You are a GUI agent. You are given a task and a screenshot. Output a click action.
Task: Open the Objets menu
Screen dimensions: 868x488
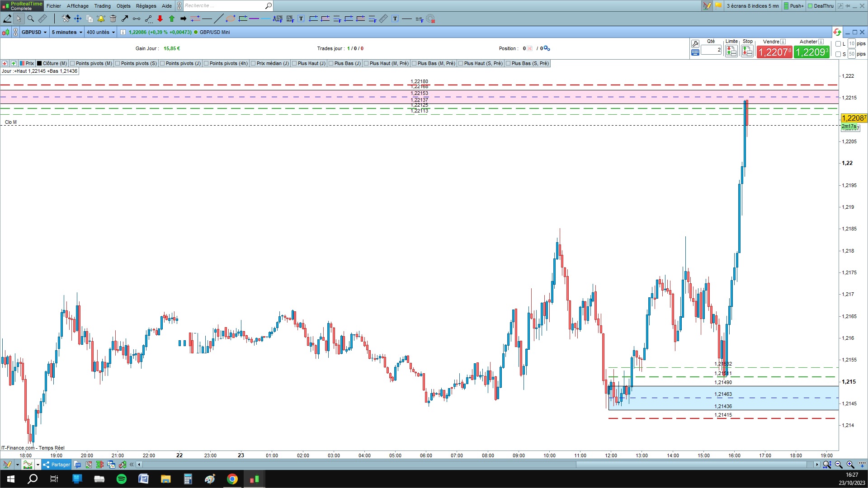tap(123, 6)
